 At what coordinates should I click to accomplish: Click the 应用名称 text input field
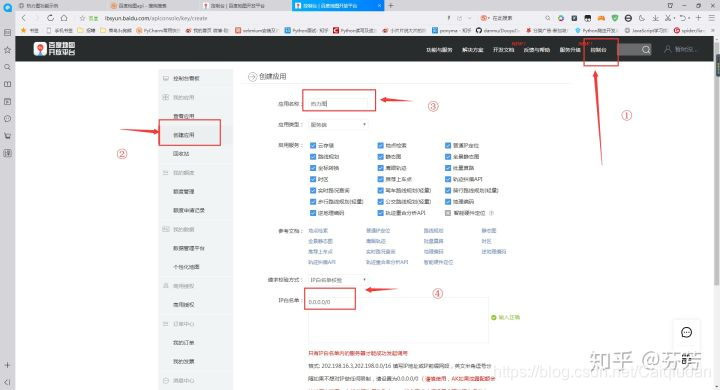click(x=338, y=104)
